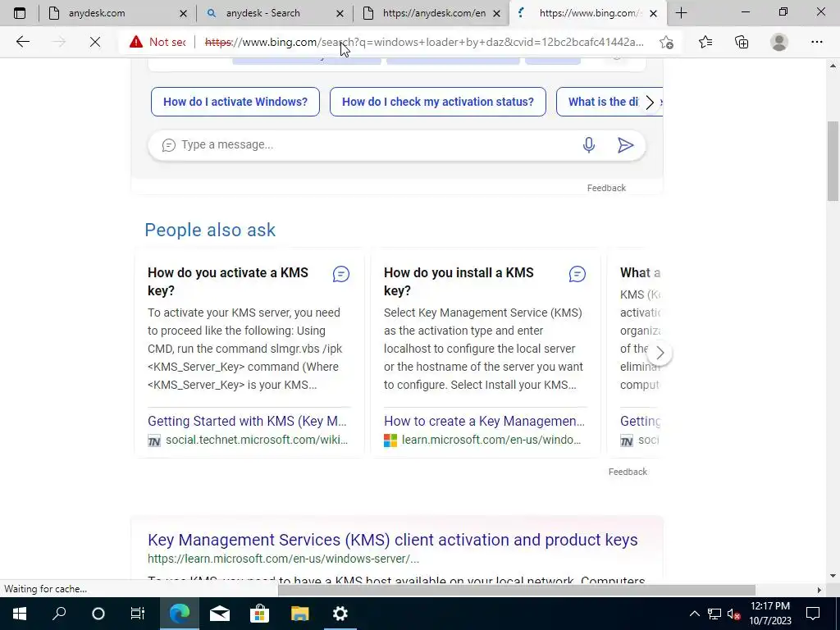Close the anydesk.com/en tab
Screen dimensions: 840x630
click(x=496, y=13)
